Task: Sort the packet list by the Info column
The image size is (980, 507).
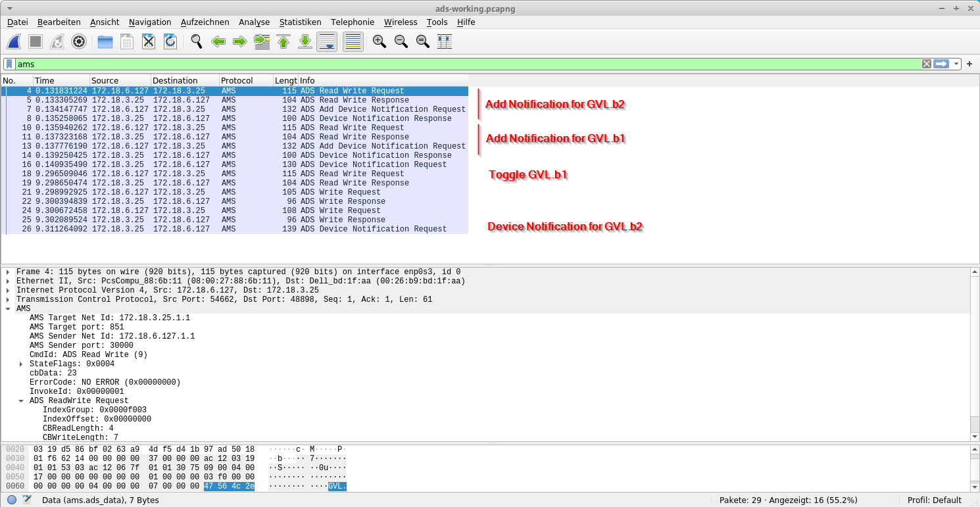Action: point(383,80)
